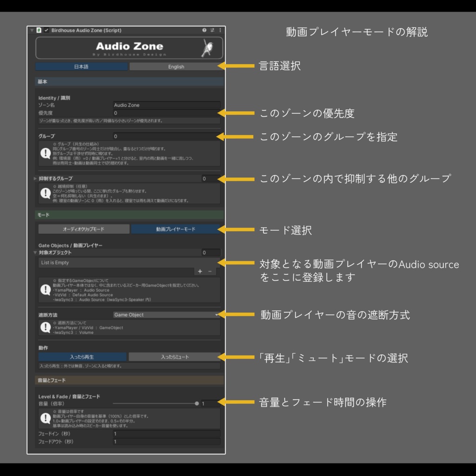Screen dimensions: 476x476
Task: Click warning icon beside 指定するGameObject help
Action: pyautogui.click(x=46, y=290)
